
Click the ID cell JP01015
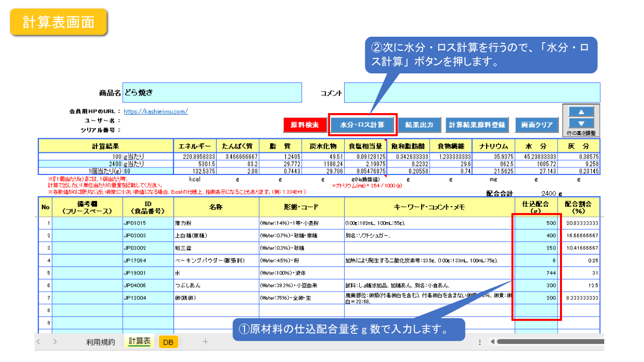click(148, 222)
